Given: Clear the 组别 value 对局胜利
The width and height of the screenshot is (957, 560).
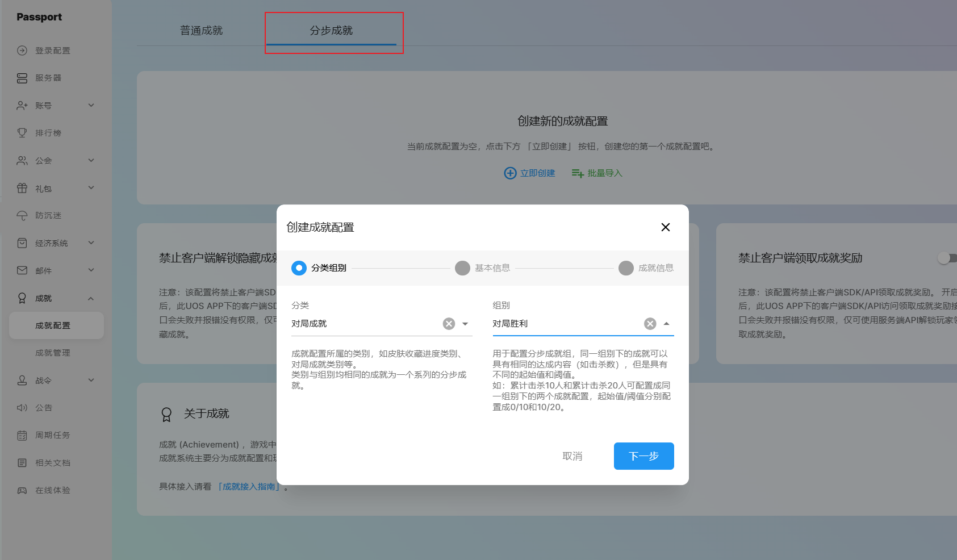Looking at the screenshot, I should coord(650,324).
